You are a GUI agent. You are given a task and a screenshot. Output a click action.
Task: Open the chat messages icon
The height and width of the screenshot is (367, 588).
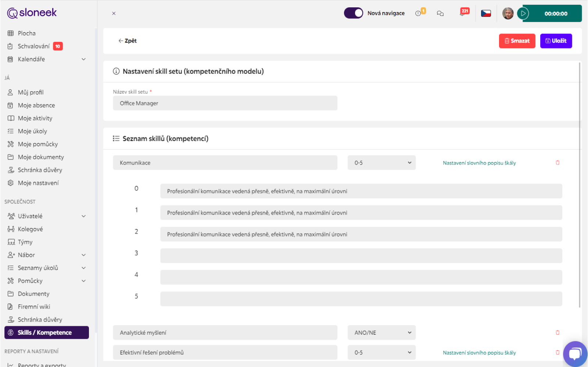[x=440, y=14]
